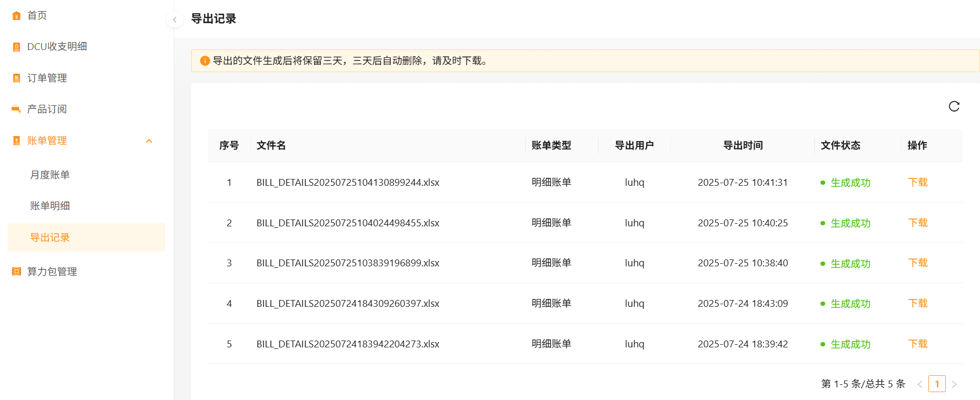The width and height of the screenshot is (980, 400).
Task: Click the 产品订阅 sidebar icon
Action: click(x=16, y=109)
